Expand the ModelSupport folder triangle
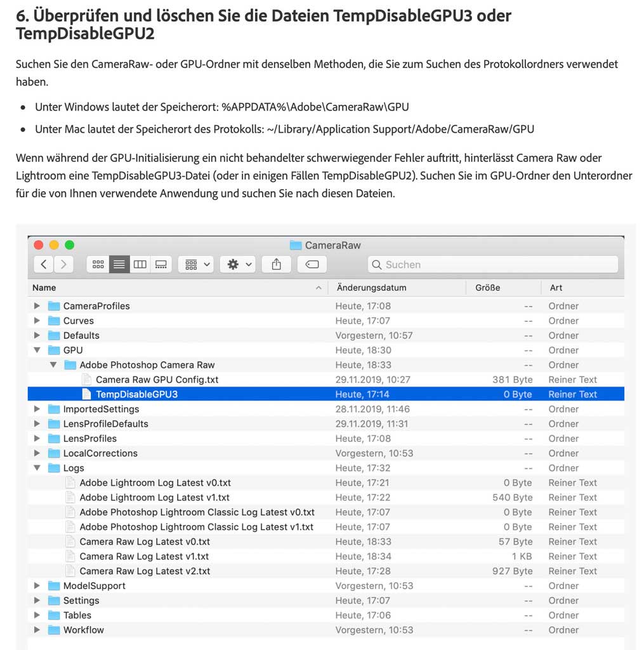This screenshot has width=644, height=650. 37,586
